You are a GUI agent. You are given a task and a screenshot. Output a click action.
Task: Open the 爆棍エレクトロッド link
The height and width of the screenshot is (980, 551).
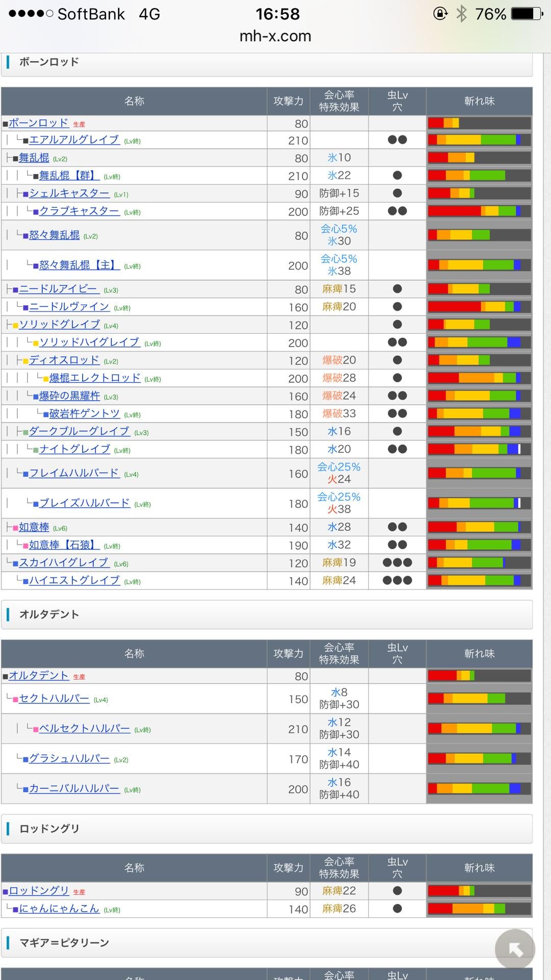(94, 378)
